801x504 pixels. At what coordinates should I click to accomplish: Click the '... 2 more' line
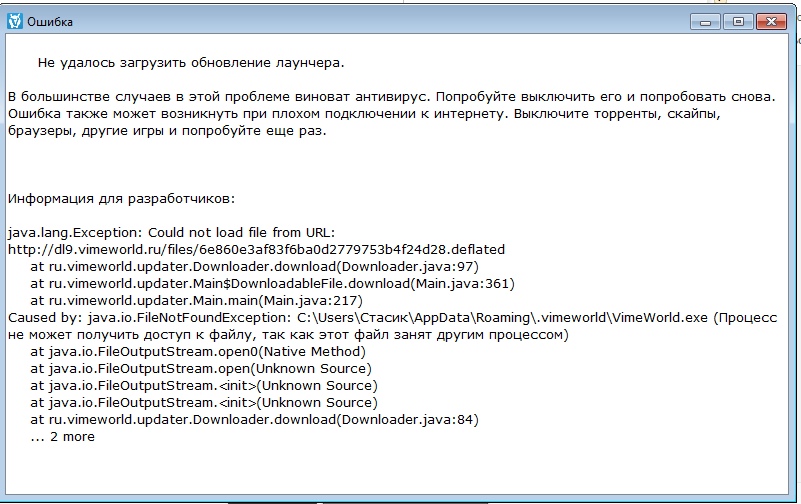[x=62, y=437]
